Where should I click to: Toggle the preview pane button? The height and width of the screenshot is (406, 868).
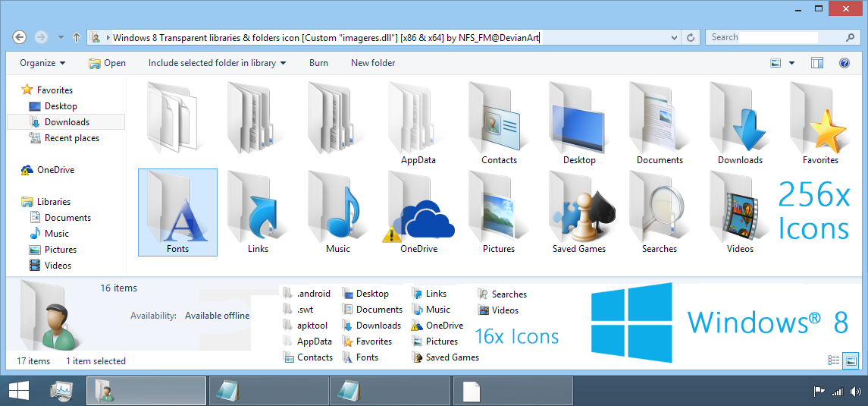pyautogui.click(x=817, y=63)
